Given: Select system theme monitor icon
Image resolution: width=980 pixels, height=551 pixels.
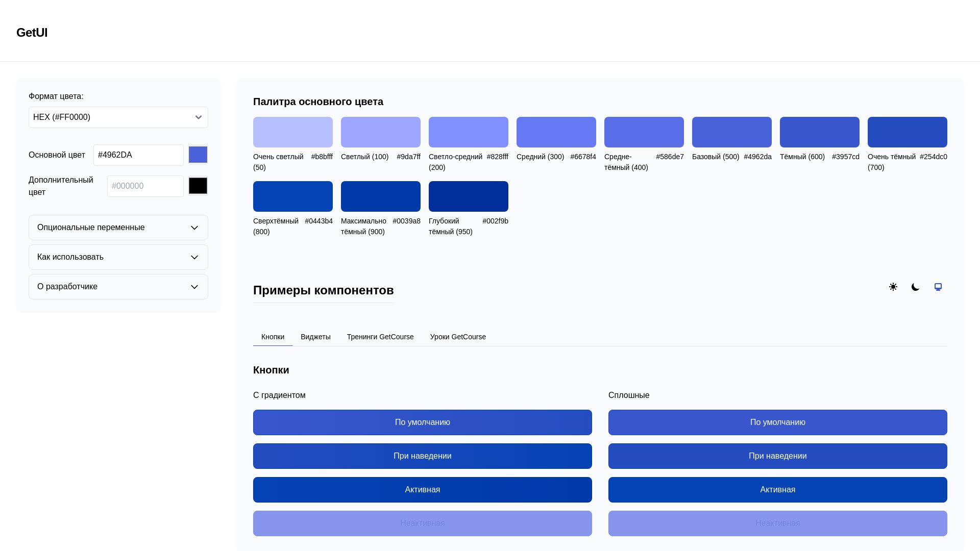Looking at the screenshot, I should 938,287.
